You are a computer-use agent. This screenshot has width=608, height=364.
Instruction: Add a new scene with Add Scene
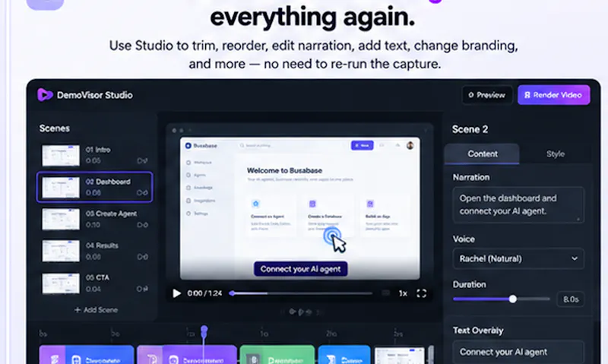96,310
